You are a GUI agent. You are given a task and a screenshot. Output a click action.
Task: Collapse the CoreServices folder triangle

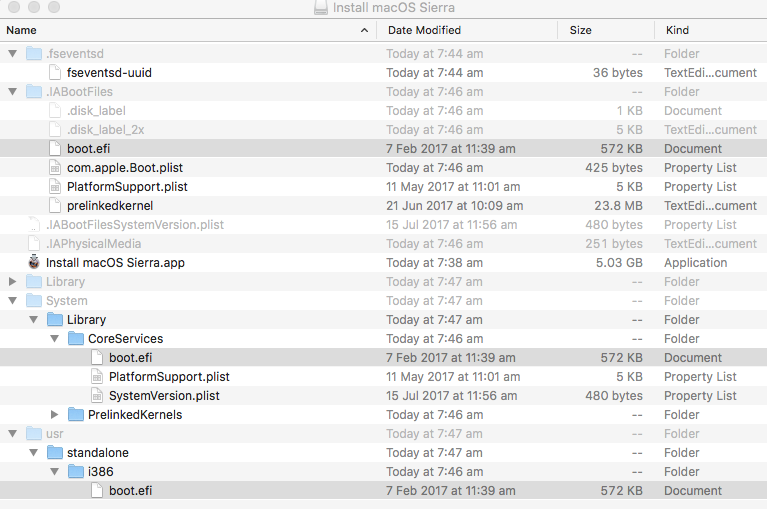pyautogui.click(x=55, y=339)
